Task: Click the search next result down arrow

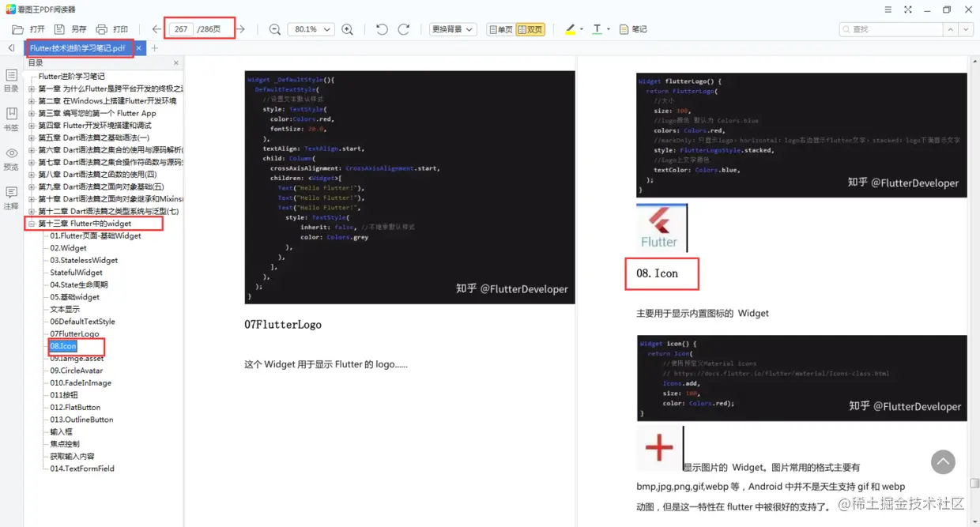Action: tap(966, 29)
